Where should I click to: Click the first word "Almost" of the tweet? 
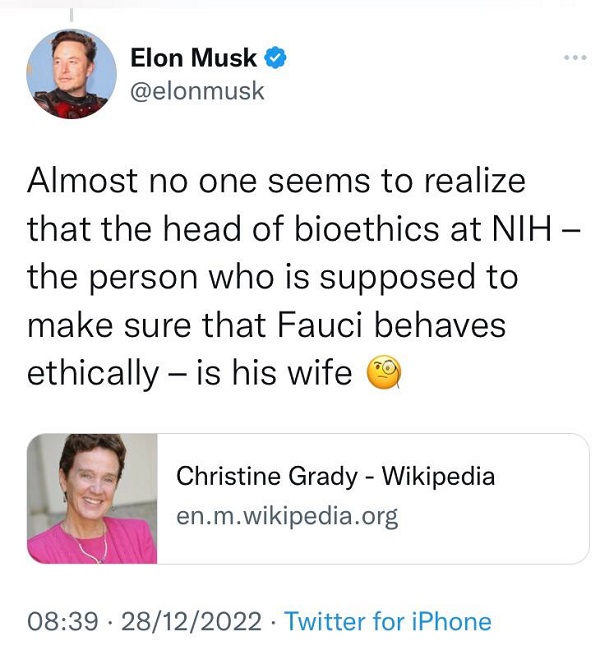(82, 181)
